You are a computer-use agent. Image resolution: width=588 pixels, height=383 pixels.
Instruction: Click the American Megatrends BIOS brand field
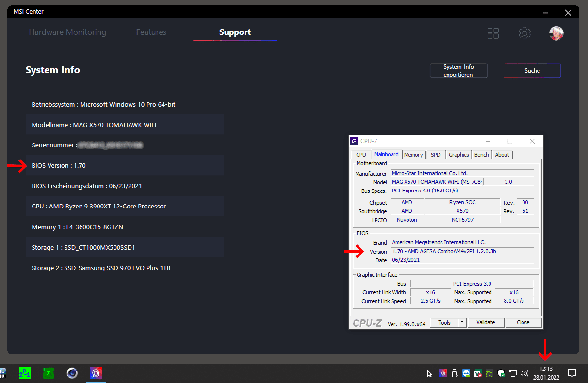click(462, 242)
